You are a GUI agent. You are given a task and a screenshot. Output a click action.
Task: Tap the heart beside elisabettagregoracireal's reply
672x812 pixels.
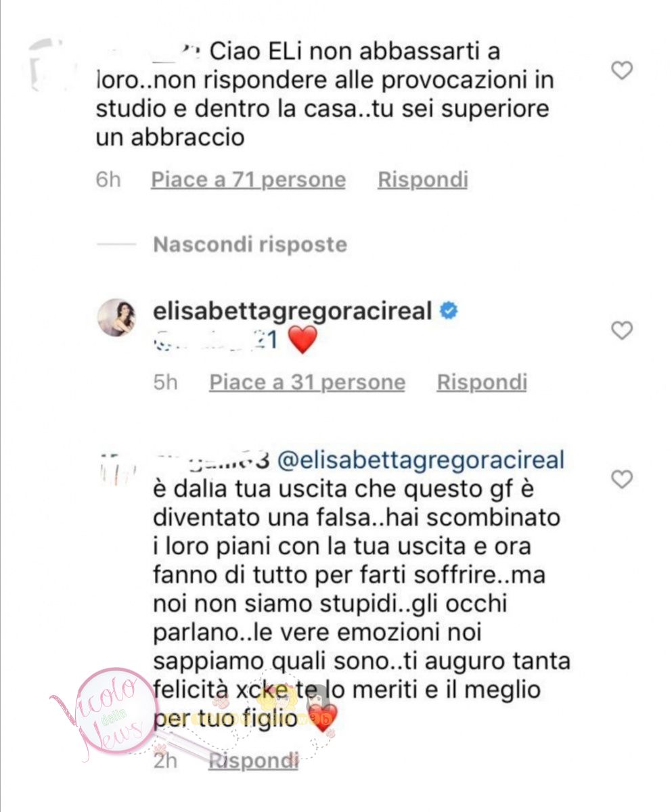pyautogui.click(x=621, y=330)
